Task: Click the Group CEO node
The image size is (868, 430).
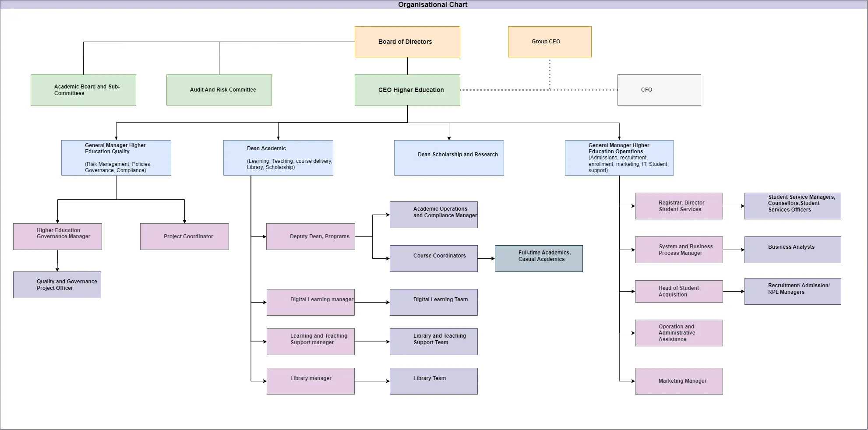Action: click(x=550, y=42)
